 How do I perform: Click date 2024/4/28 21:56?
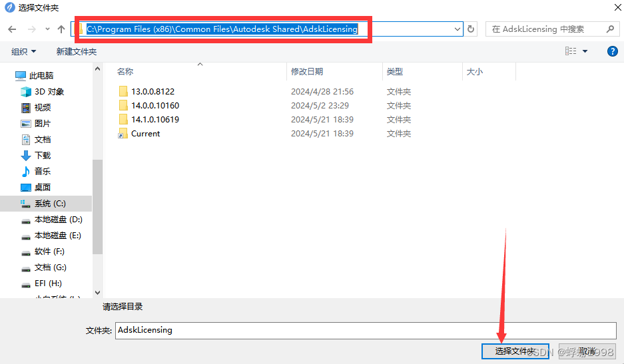tap(322, 91)
